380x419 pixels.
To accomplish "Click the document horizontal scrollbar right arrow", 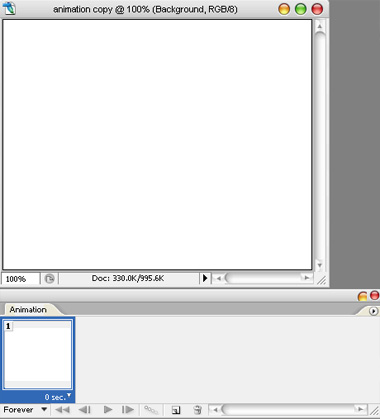I will (x=306, y=278).
